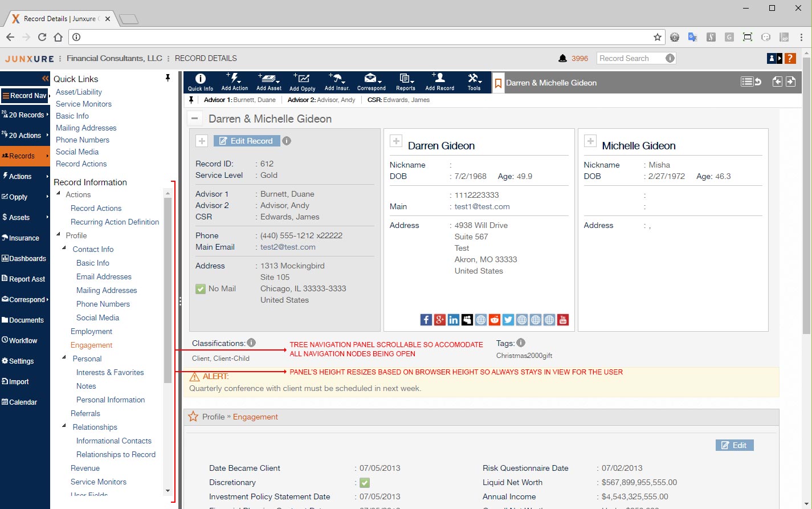Click the info icon next to the Edit Record button
The width and height of the screenshot is (812, 509).
[x=287, y=141]
